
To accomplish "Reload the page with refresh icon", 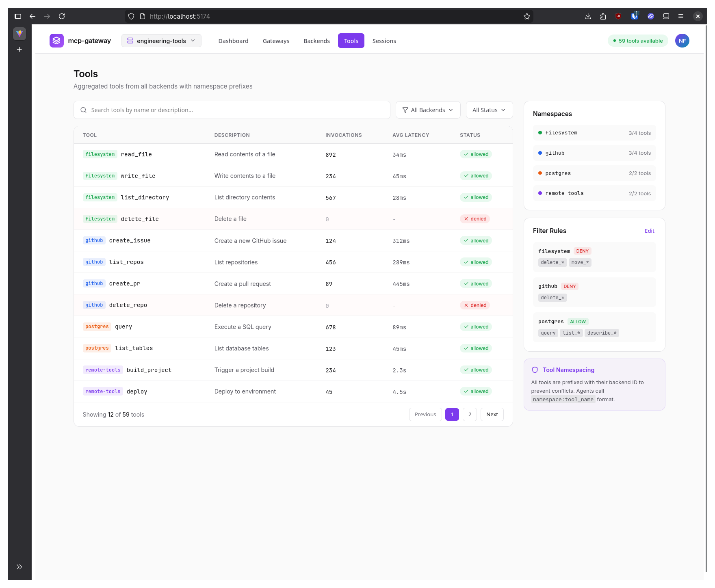I will (62, 16).
